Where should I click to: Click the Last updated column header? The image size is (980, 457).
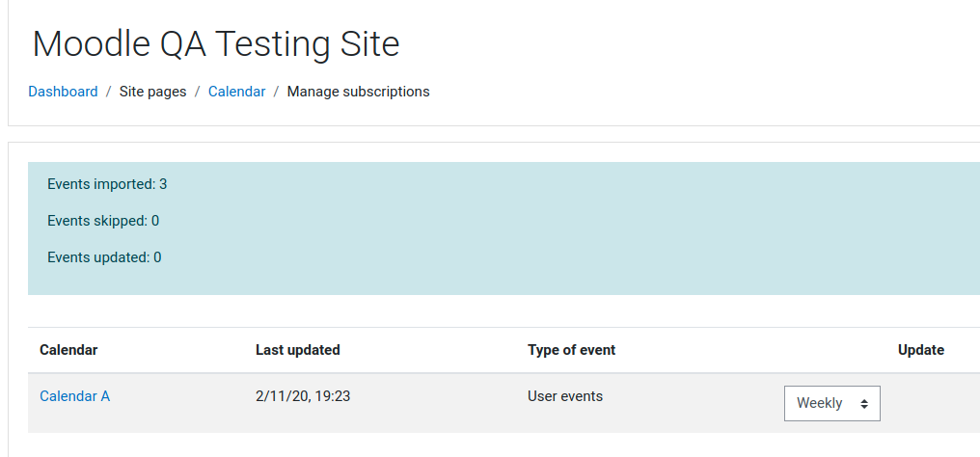[x=297, y=350]
